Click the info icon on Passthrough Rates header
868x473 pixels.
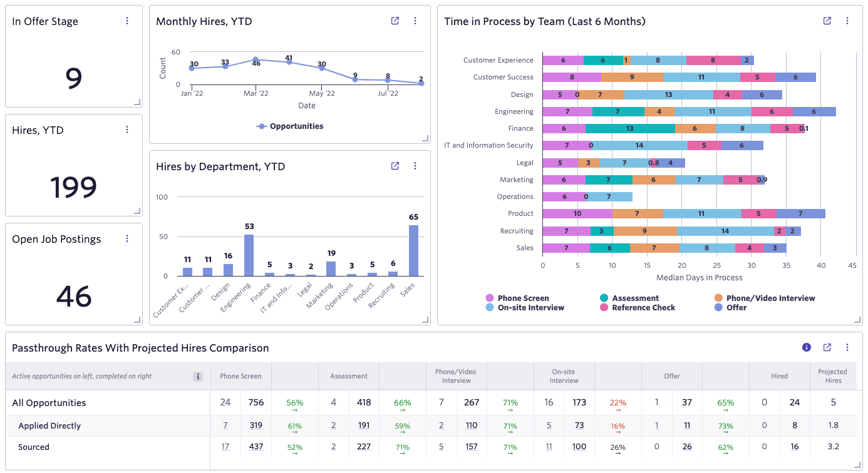(807, 347)
